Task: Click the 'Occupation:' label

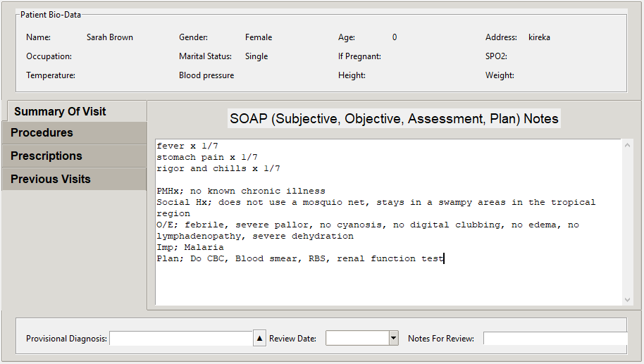Action: 49,56
